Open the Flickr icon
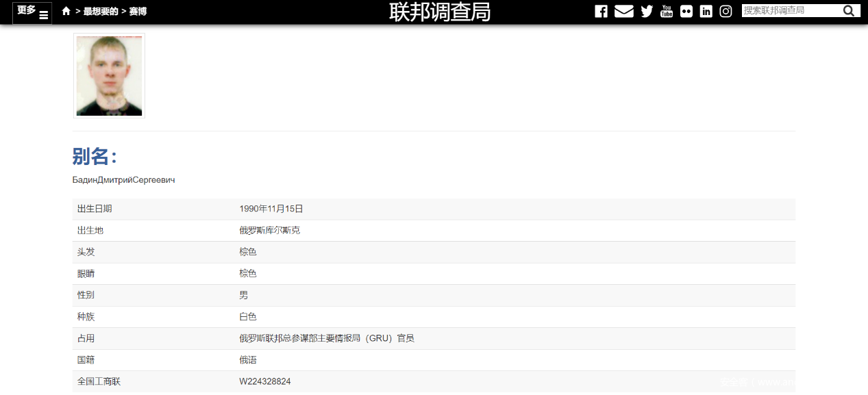This screenshot has height=395, width=868. 686,11
